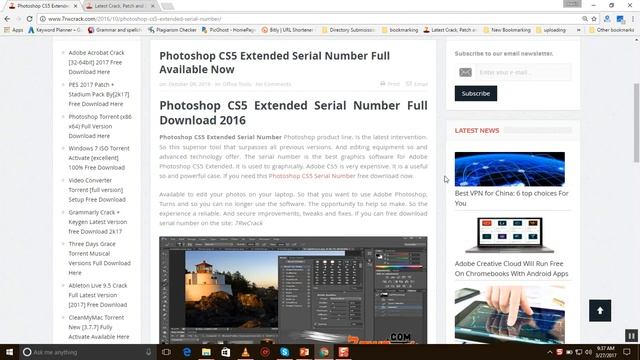
Task: Open the Best VPN for China thumbnail
Action: [509, 169]
